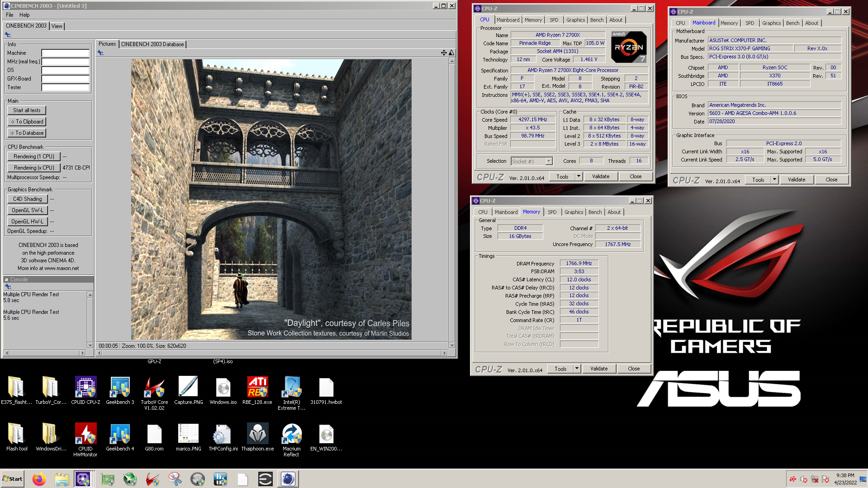Open the CPUID CPU-Z desktop shortcut
The height and width of the screenshot is (488, 868).
[x=85, y=390]
